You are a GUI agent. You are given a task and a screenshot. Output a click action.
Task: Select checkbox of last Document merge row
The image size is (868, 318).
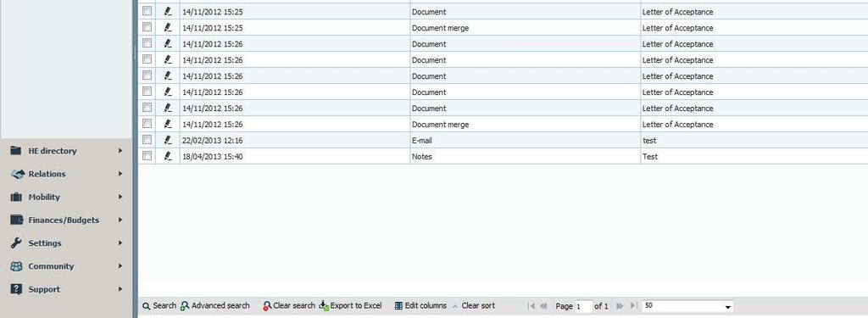(x=147, y=124)
